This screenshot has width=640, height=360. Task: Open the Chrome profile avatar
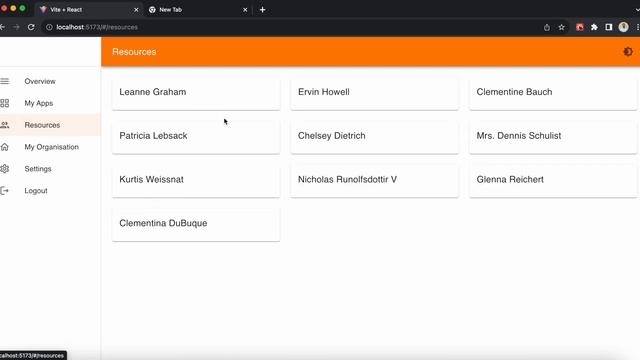pyautogui.click(x=623, y=27)
